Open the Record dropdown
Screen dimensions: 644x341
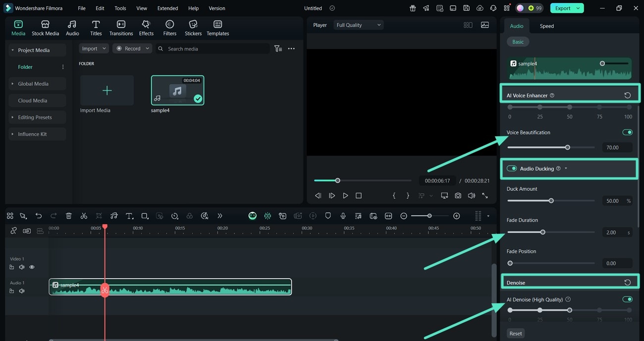tap(132, 49)
